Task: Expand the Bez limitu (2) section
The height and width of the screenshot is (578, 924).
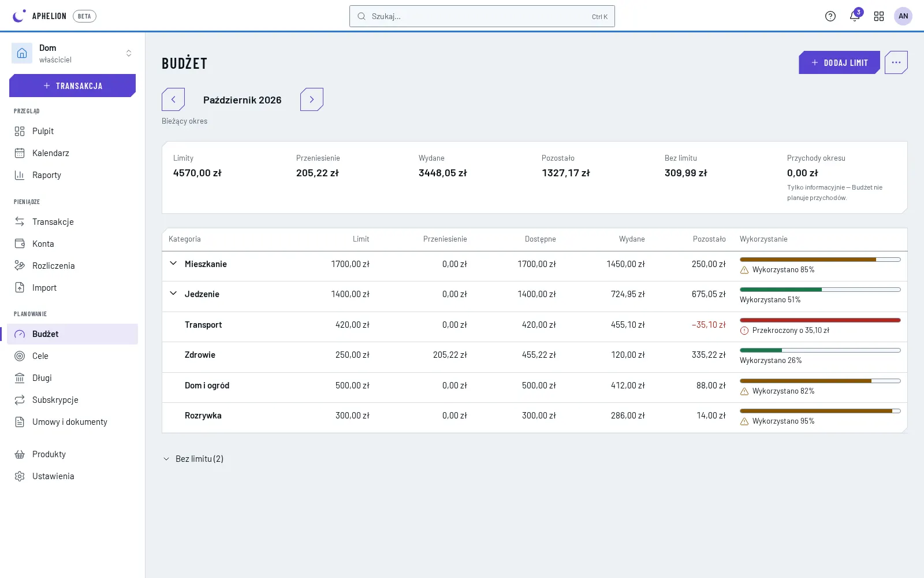Action: click(x=193, y=459)
